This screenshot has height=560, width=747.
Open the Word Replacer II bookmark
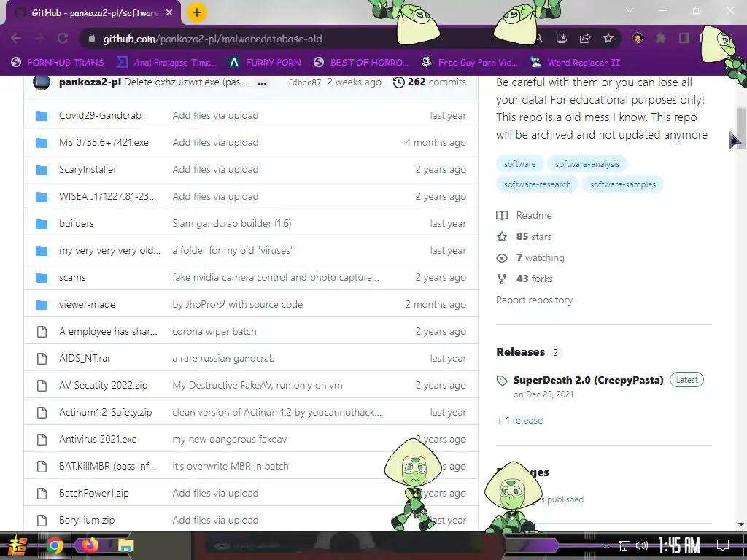tap(575, 63)
